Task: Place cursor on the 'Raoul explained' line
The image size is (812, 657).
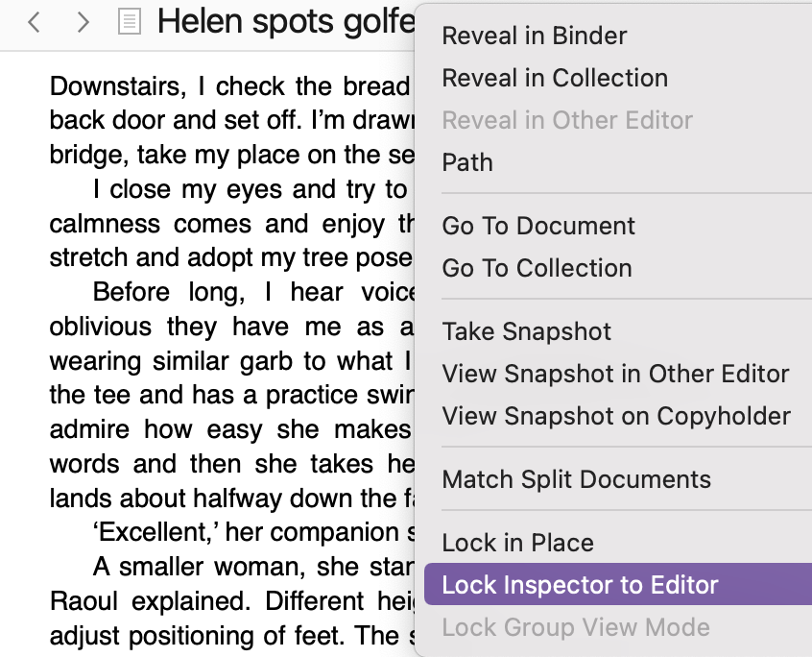Action: 231,601
